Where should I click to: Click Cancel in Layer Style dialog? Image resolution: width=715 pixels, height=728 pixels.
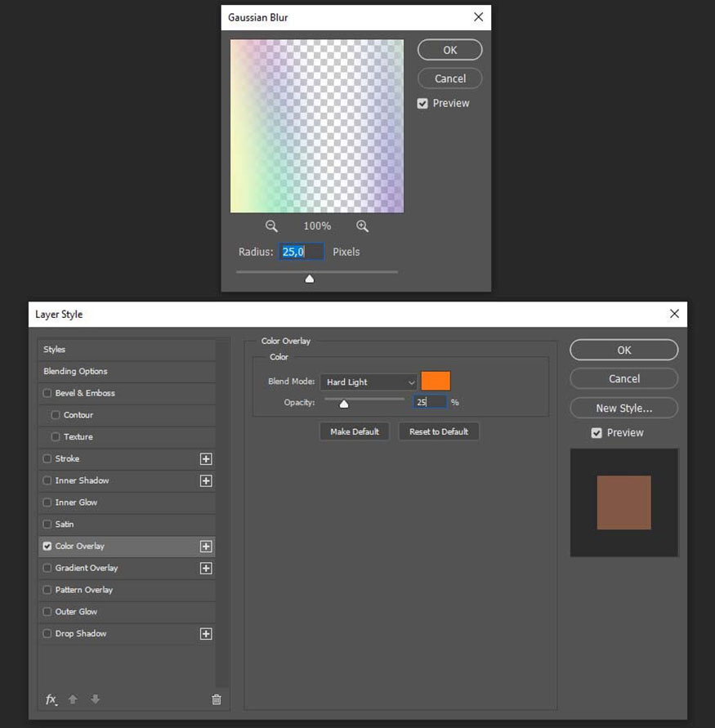click(x=623, y=379)
